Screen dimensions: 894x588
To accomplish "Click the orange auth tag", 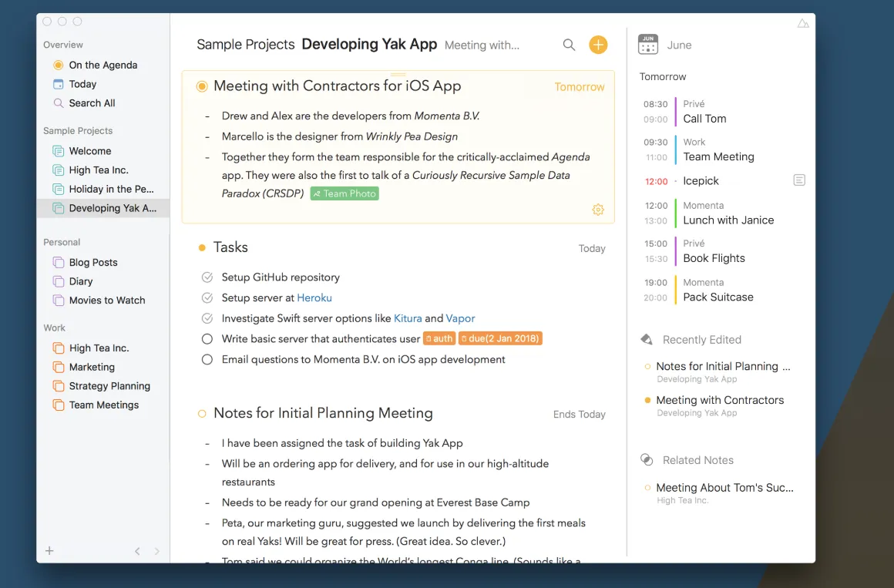I will tap(439, 338).
